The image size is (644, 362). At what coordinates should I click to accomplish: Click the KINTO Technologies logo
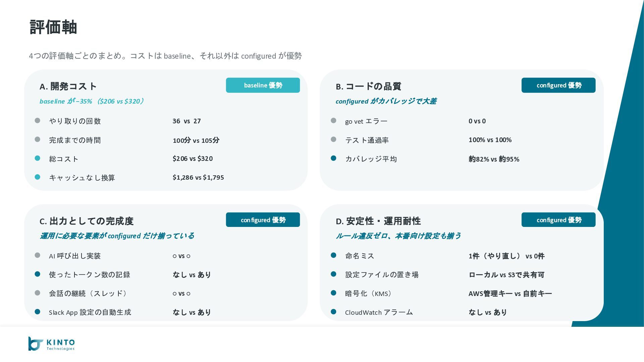pyautogui.click(x=51, y=344)
